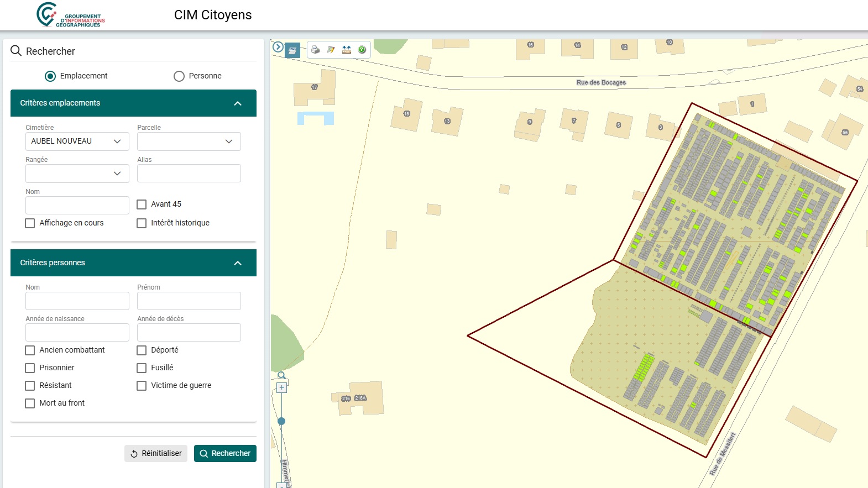Tick the Avant 45 checkbox

click(x=142, y=204)
